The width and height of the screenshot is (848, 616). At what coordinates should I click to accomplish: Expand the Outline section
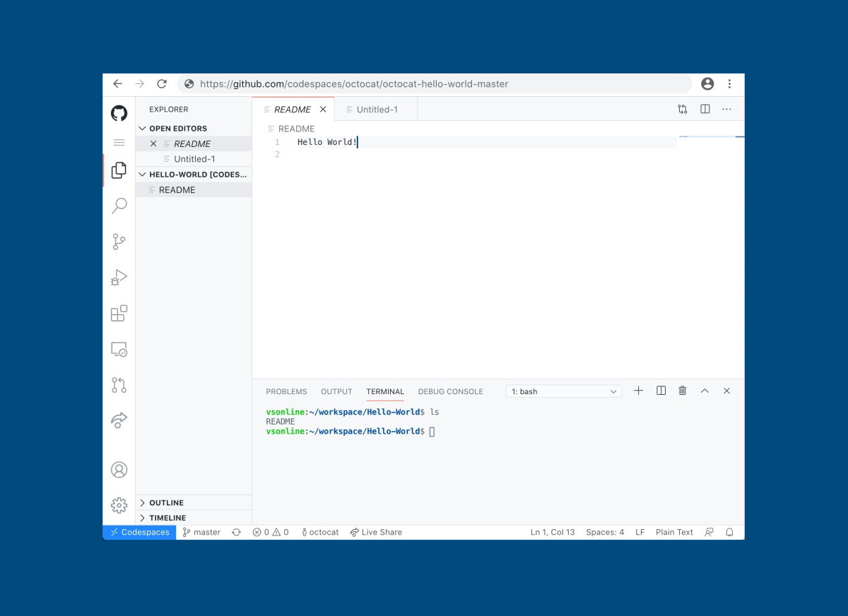pyautogui.click(x=166, y=503)
